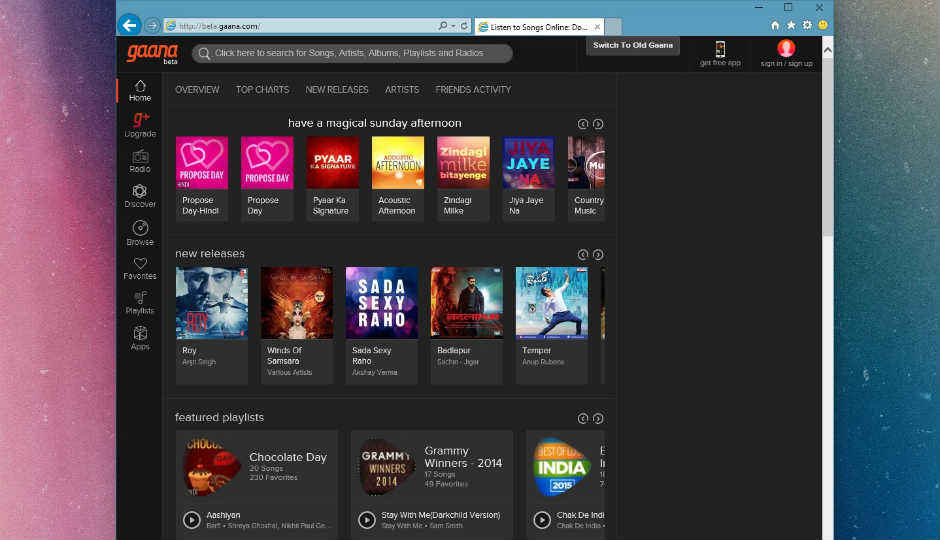
Task: Play the Aashiyan song
Action: tap(192, 520)
